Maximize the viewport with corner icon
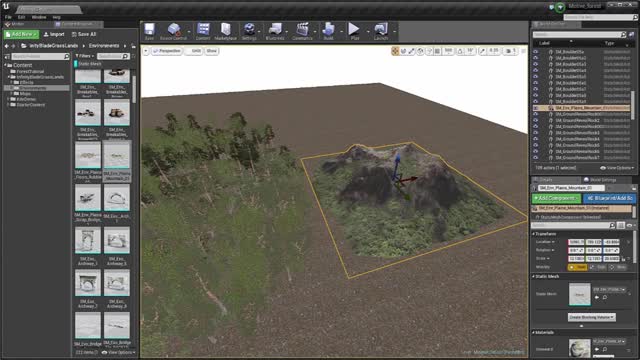The height and width of the screenshot is (360, 640). pos(523,51)
